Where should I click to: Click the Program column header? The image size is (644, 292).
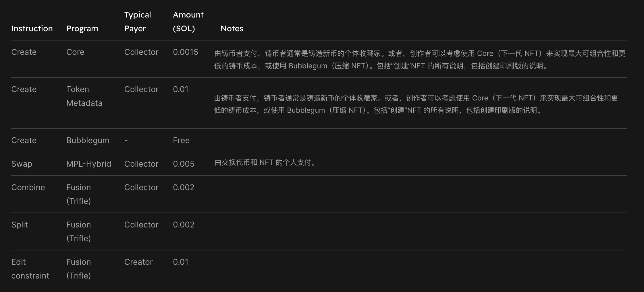[82, 28]
